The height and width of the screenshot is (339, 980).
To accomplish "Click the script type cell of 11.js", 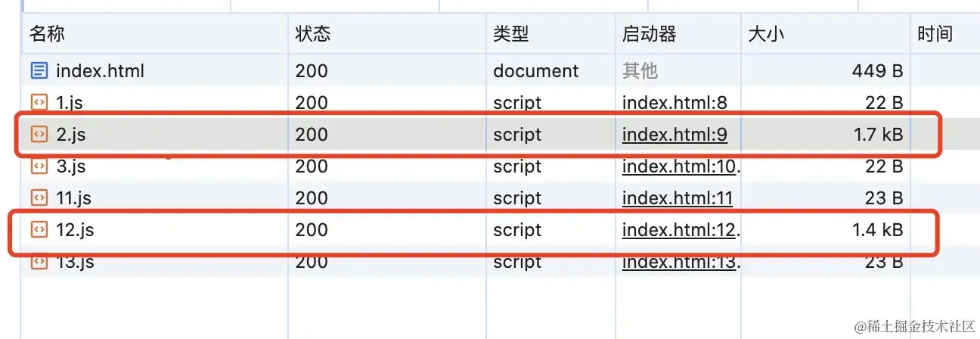I will (517, 198).
